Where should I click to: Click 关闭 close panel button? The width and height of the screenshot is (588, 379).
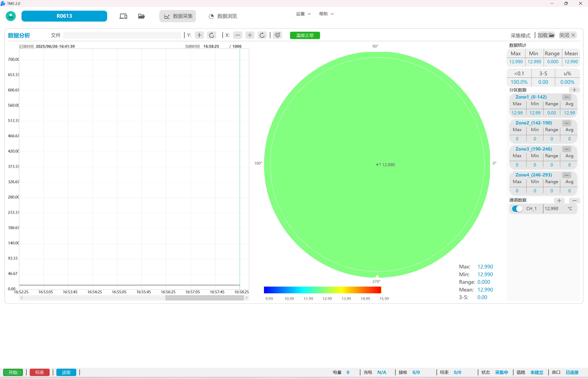(567, 35)
